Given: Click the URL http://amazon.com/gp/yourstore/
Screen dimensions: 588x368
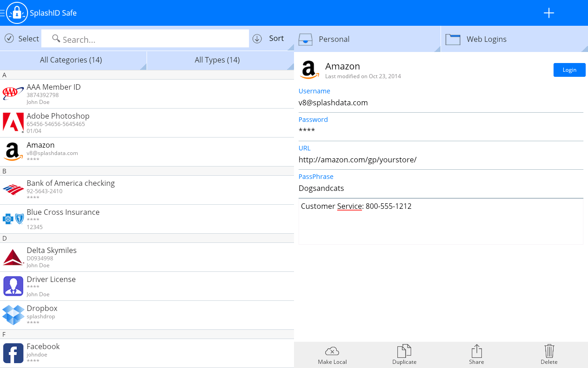Looking at the screenshot, I should pos(357,160).
